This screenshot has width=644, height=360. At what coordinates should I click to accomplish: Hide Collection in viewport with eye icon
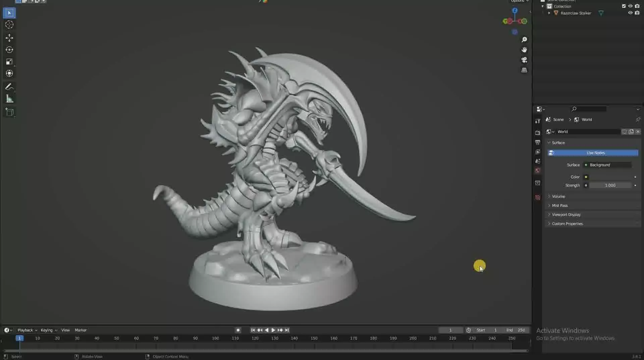coord(630,6)
